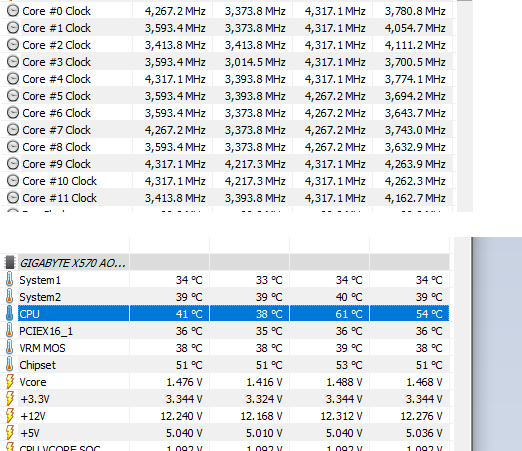
Task: Click the clock icon beside Core #5 Clock
Action: [x=13, y=96]
